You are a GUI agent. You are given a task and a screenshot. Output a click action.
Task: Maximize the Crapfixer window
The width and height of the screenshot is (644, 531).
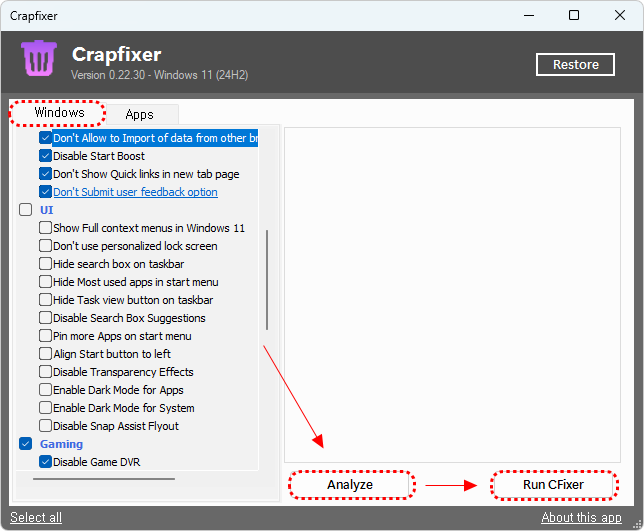point(574,16)
